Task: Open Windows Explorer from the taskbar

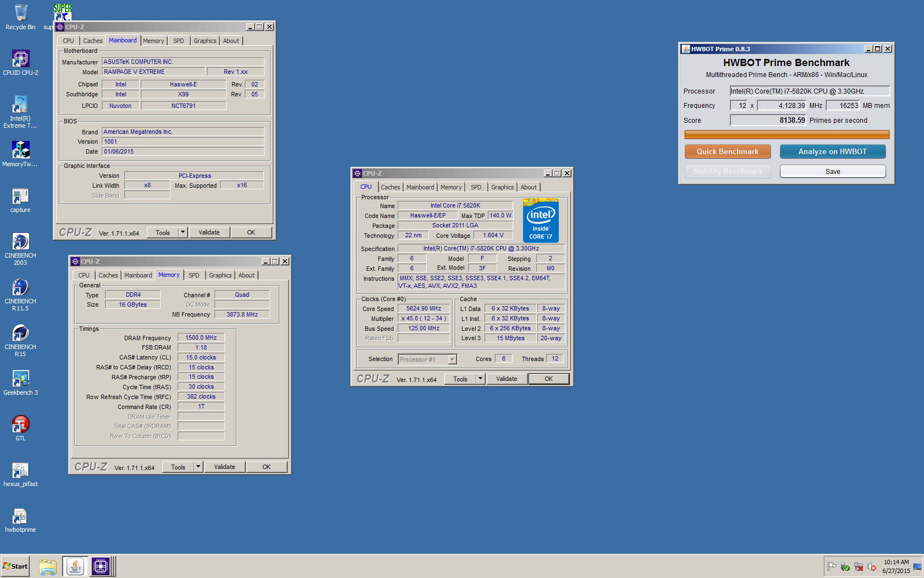Action: pyautogui.click(x=48, y=566)
